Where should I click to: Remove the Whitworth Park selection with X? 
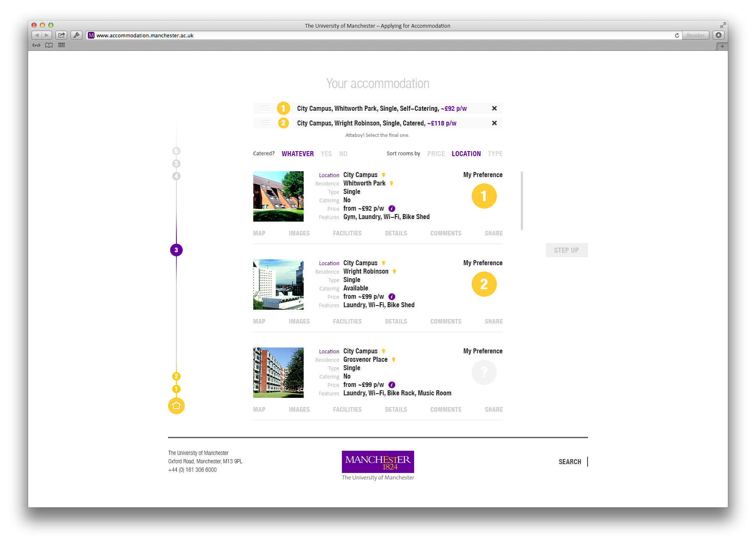(x=494, y=108)
